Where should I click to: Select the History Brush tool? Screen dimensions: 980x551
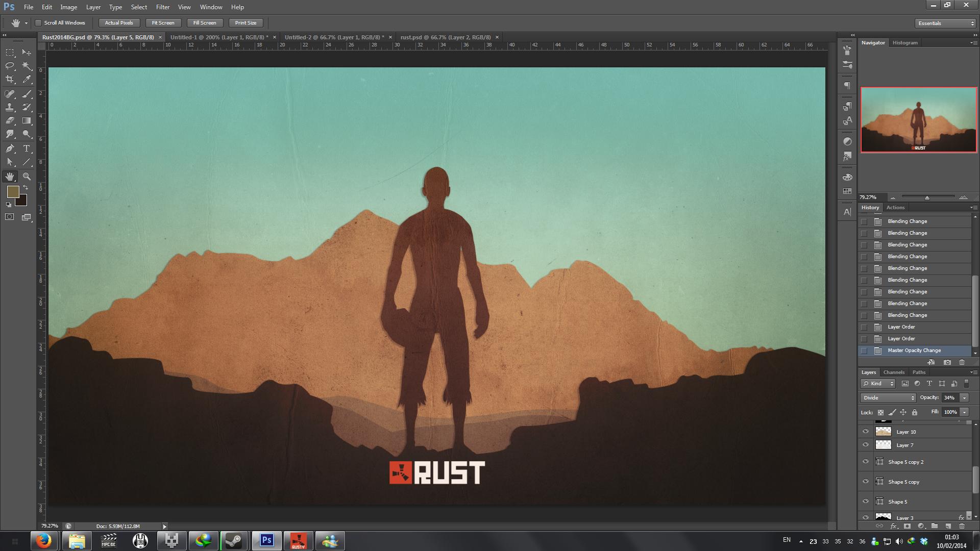click(x=27, y=107)
